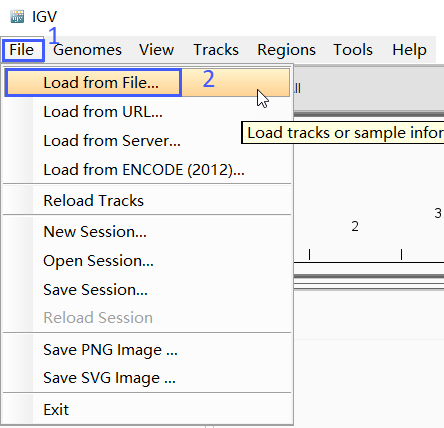Choose Save SVG Image ...
Viewport: 444px width, 428px height.
coord(147,378)
